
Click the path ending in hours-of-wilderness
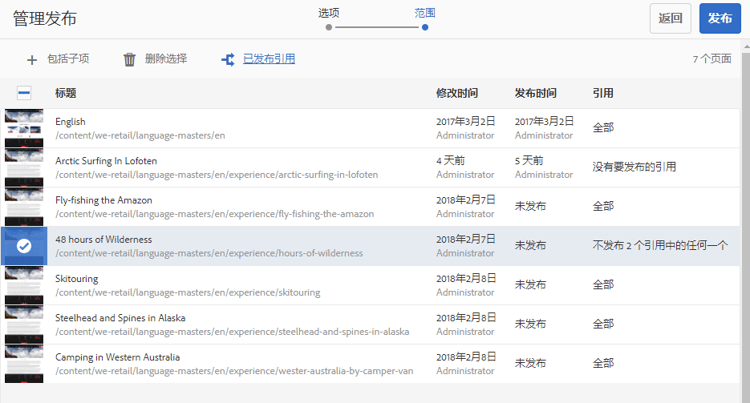pos(209,253)
